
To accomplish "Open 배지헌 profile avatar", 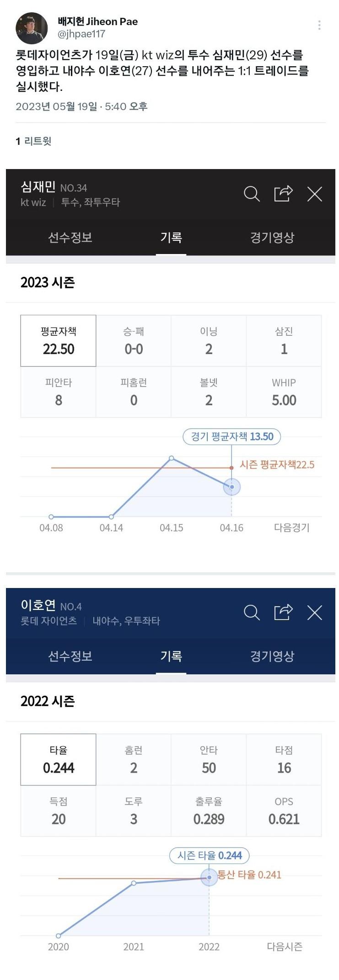I will 32,28.
